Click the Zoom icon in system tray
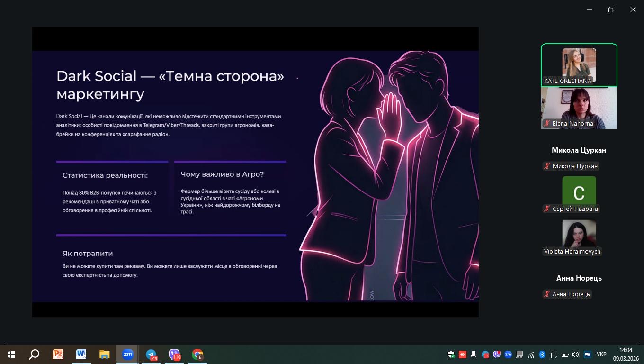The image size is (644, 364). (x=508, y=355)
